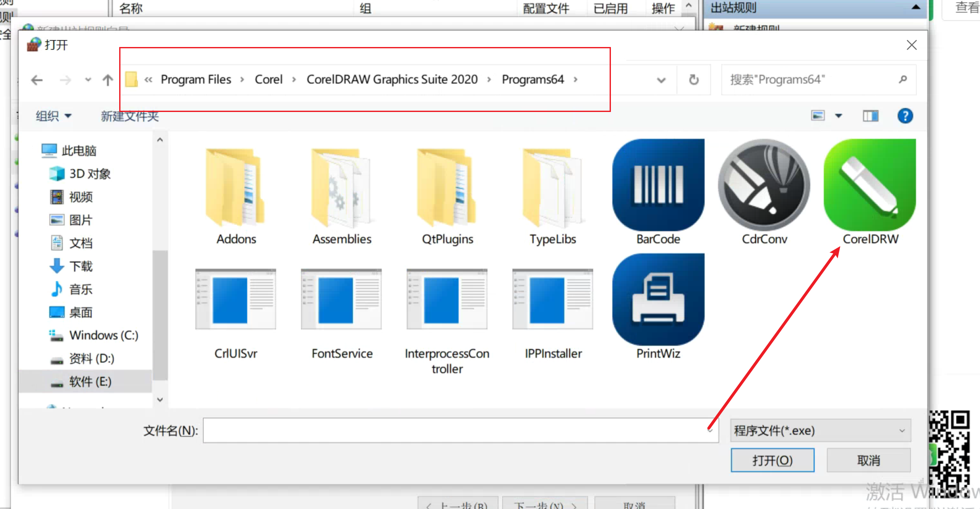Viewport: 980px width, 509px height.
Task: Toggle the preview pane button
Action: click(x=871, y=116)
